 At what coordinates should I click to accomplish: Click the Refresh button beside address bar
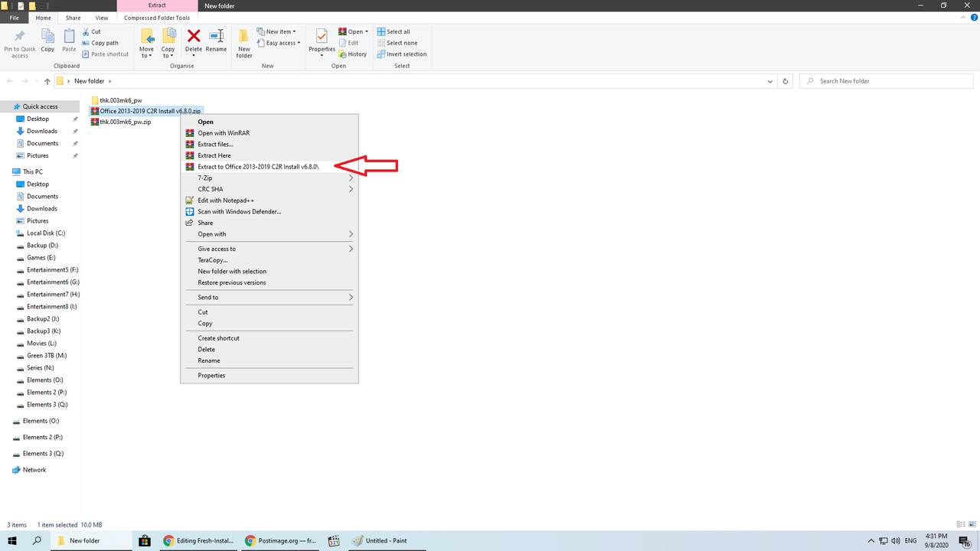pos(785,81)
